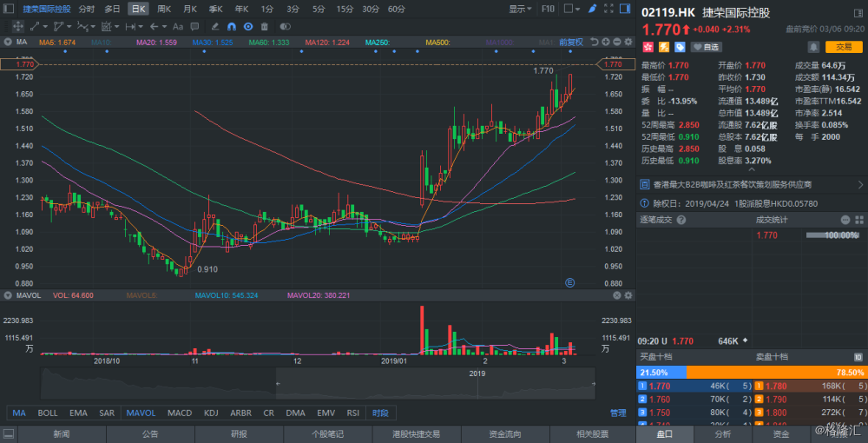
Task: Select the MACD indicator tab
Action: 180,413
